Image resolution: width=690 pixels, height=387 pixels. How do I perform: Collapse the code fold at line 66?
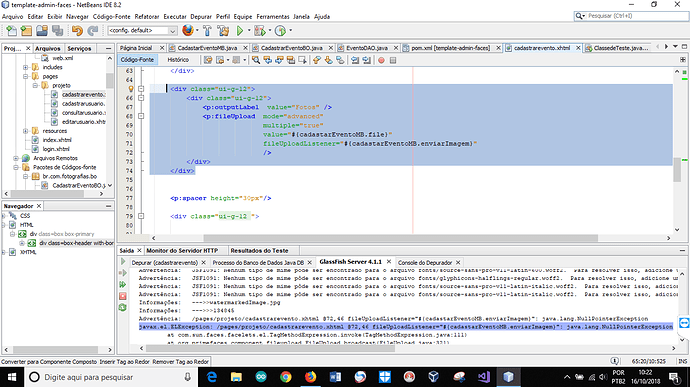click(141, 98)
